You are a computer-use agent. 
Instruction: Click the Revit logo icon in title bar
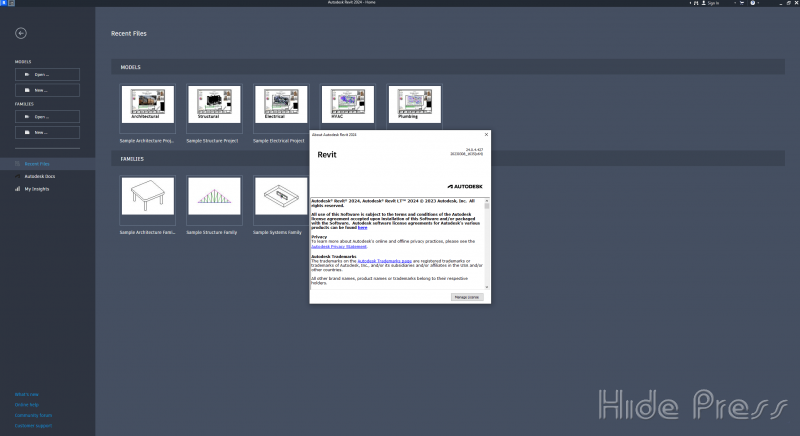coord(4,4)
